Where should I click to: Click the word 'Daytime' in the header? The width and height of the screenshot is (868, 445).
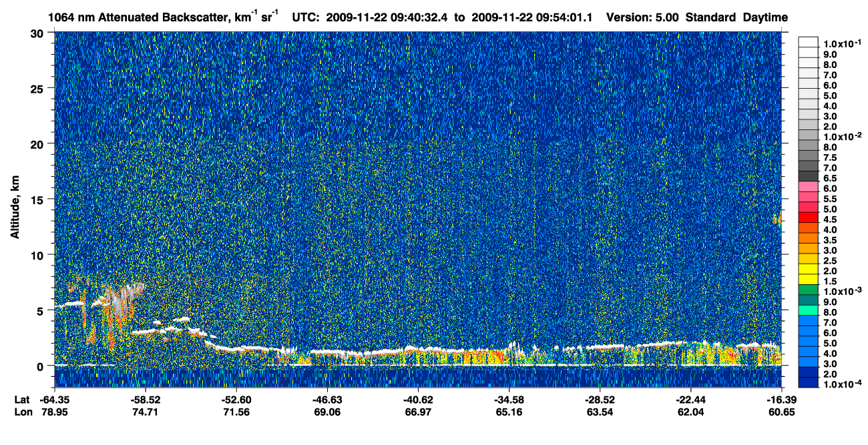766,17
